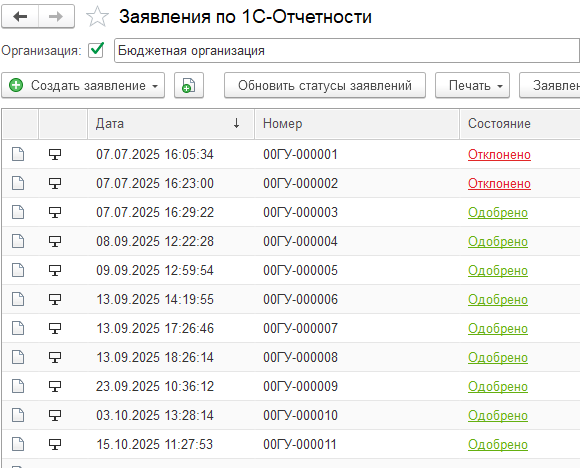
Task: Open Отклонено link for 00ГУ-000002
Action: 499,184
